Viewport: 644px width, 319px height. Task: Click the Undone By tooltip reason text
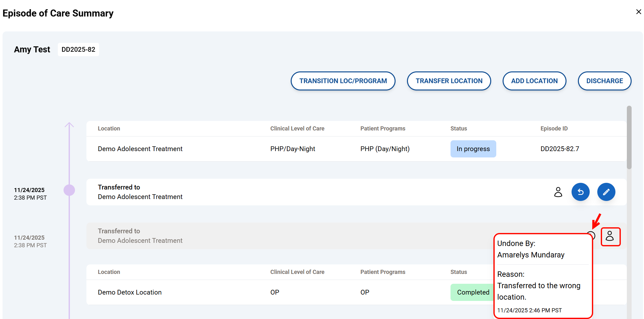tap(539, 291)
